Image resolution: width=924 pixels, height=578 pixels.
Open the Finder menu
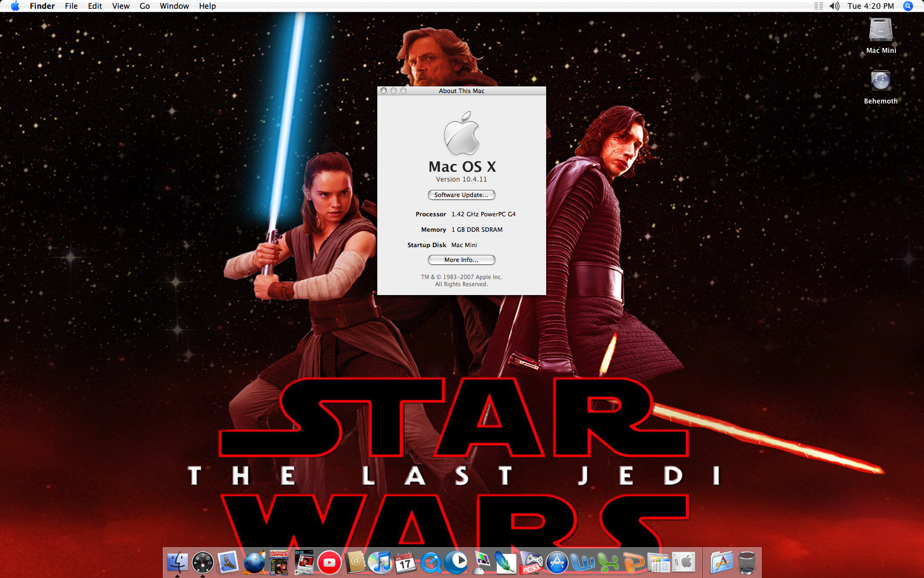tap(42, 6)
